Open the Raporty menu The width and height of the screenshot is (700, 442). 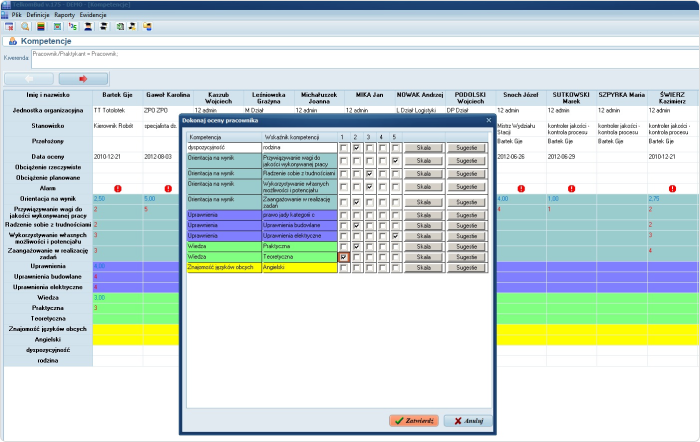pos(65,15)
